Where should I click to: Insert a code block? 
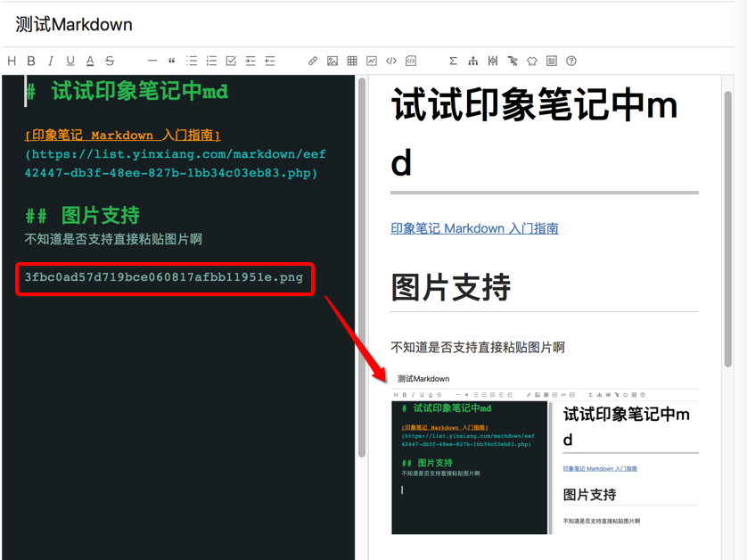tap(411, 61)
